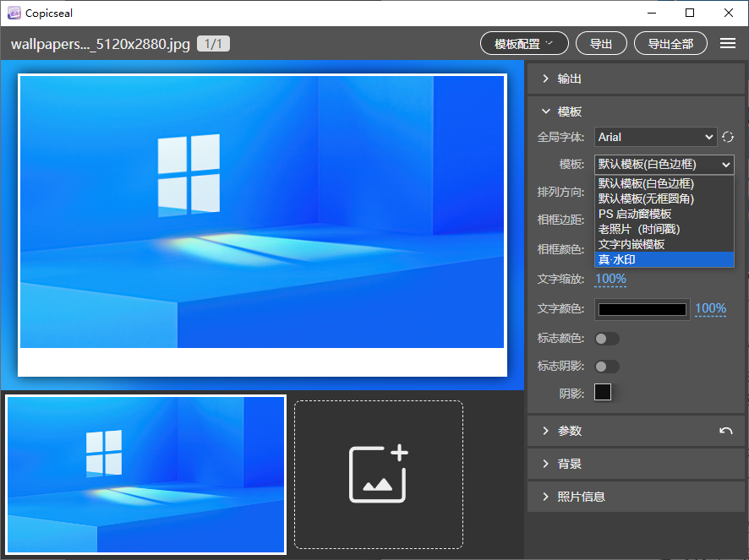Click the 导出 button
This screenshot has height=560, width=749.
click(x=601, y=44)
